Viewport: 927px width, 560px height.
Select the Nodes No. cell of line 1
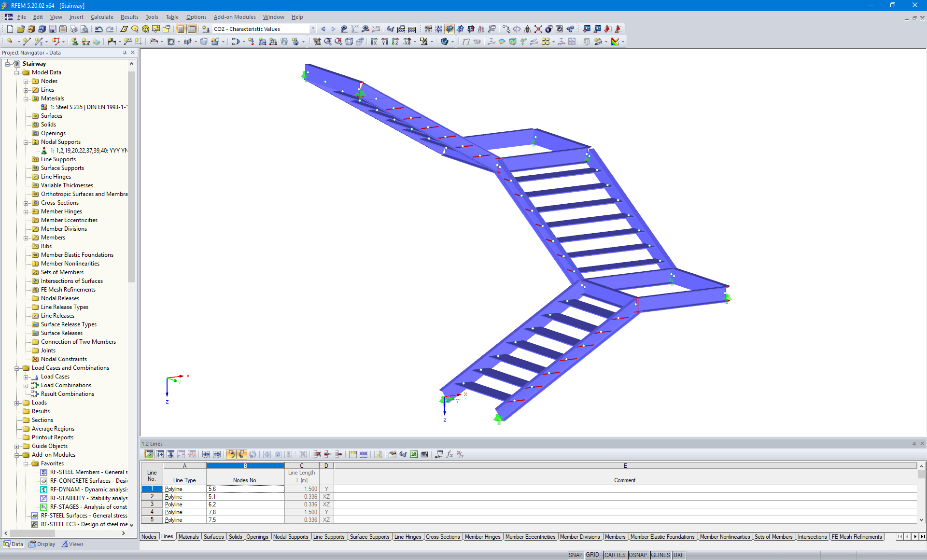[x=245, y=489]
